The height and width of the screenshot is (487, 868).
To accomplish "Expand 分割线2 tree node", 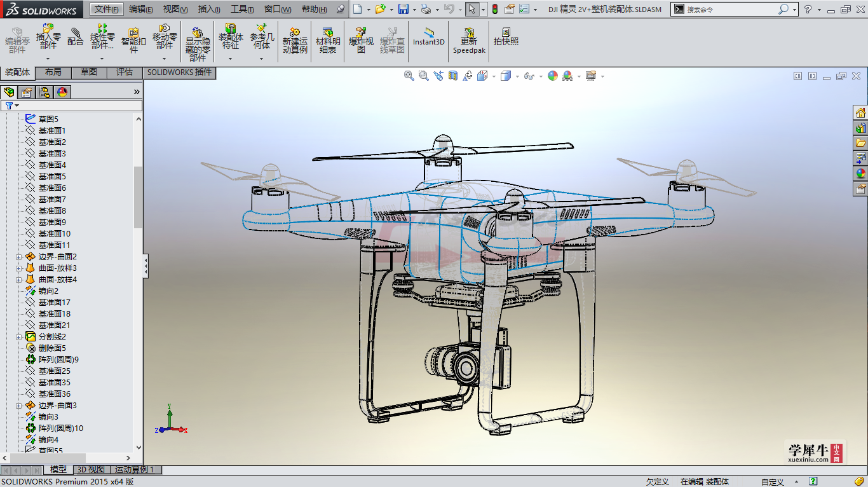I will tap(18, 337).
